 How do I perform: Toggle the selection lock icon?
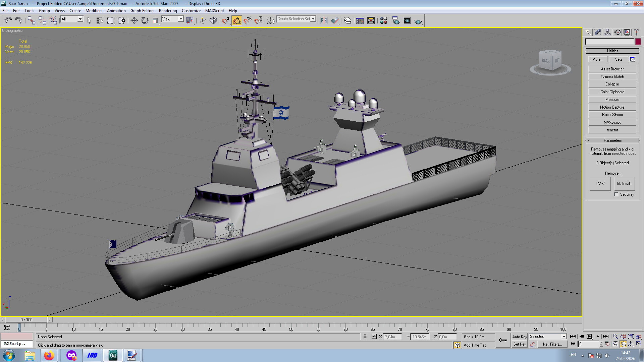[365, 337]
